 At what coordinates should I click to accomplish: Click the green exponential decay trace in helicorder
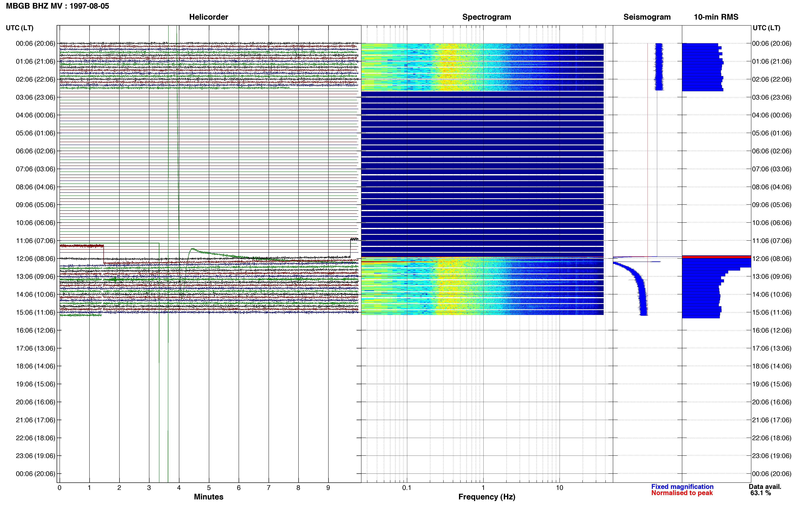click(x=222, y=254)
